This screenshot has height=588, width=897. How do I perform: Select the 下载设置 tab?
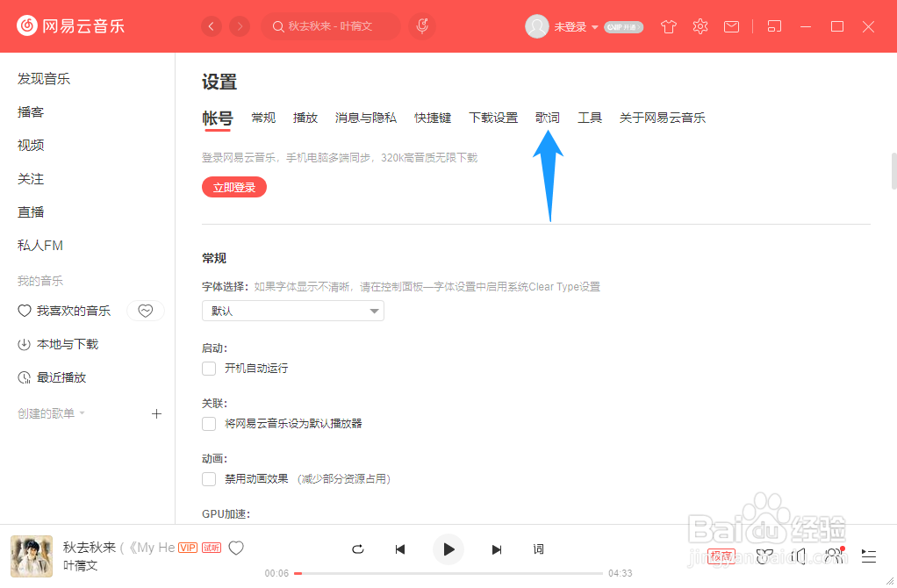(493, 118)
